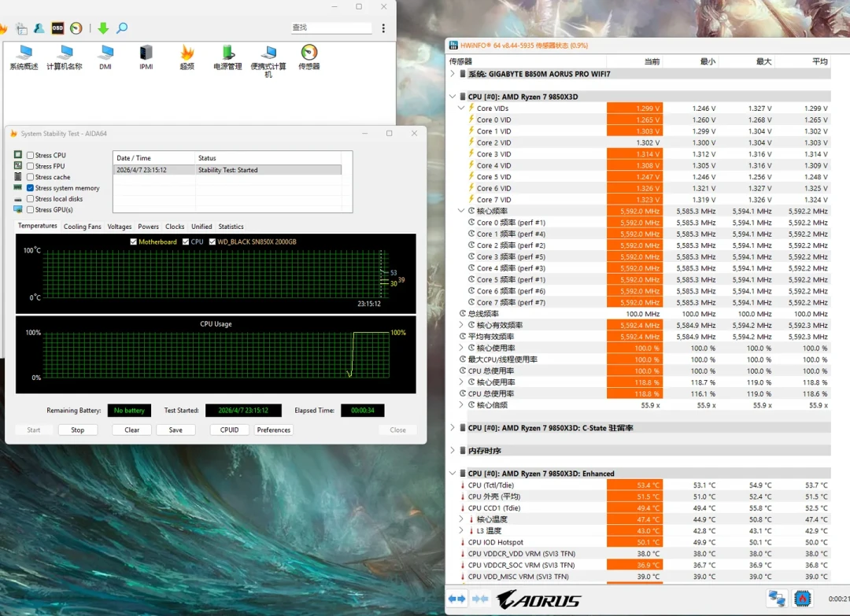Switch to the Clocks tab
Image resolution: width=850 pixels, height=616 pixels.
[175, 227]
